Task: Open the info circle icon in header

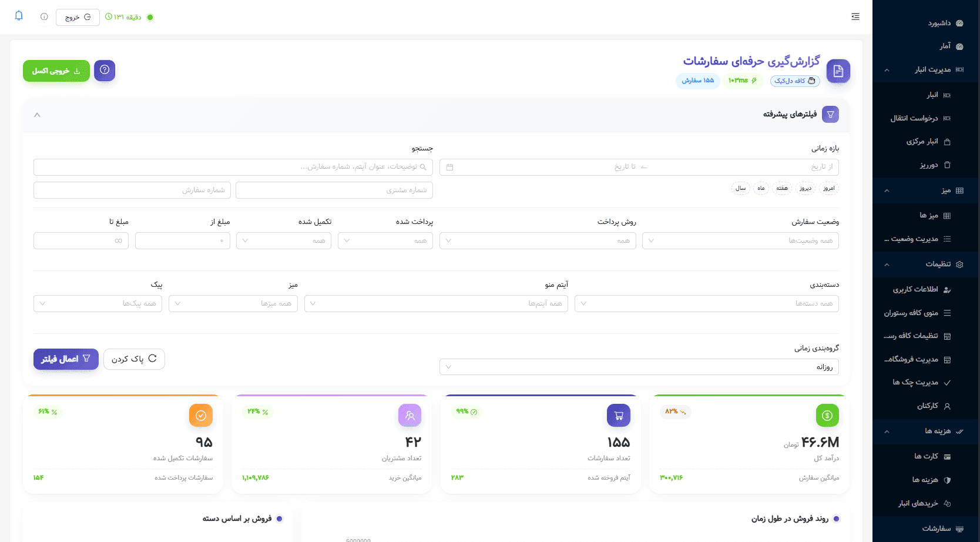Action: (x=44, y=17)
